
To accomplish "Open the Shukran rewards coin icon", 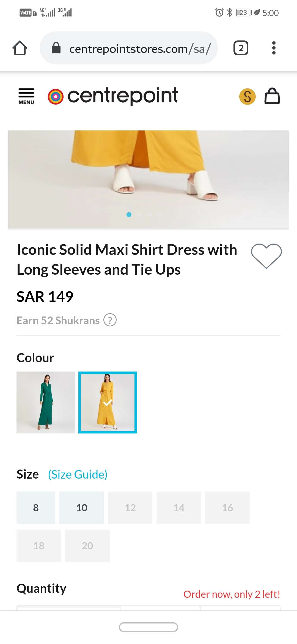I will [247, 97].
